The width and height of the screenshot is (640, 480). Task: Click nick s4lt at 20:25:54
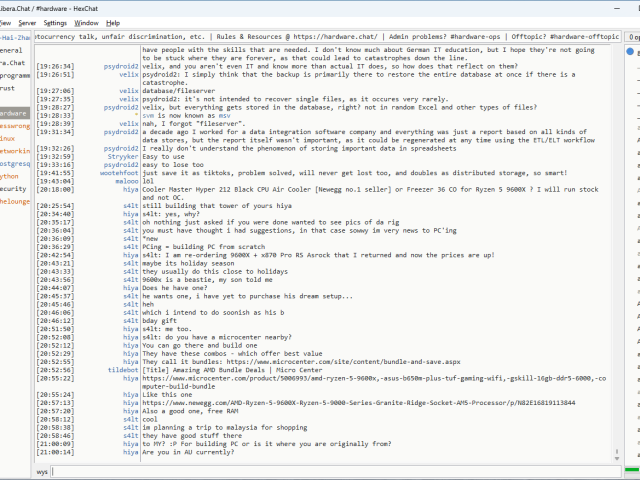131,206
